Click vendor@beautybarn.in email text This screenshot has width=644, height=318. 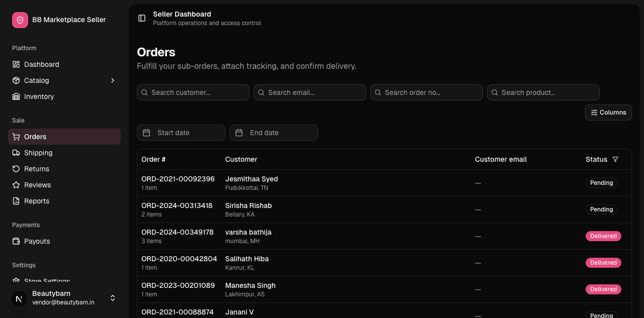63,302
